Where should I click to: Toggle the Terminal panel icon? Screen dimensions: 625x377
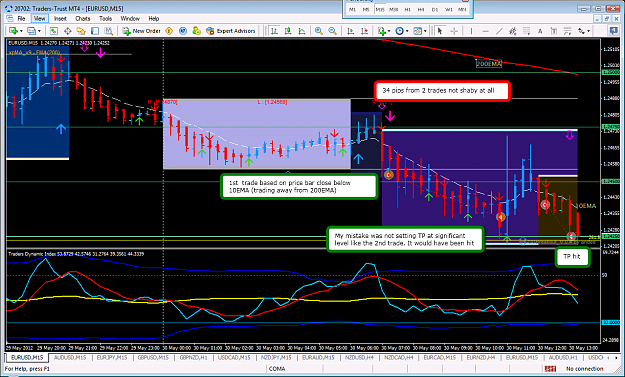click(x=95, y=31)
